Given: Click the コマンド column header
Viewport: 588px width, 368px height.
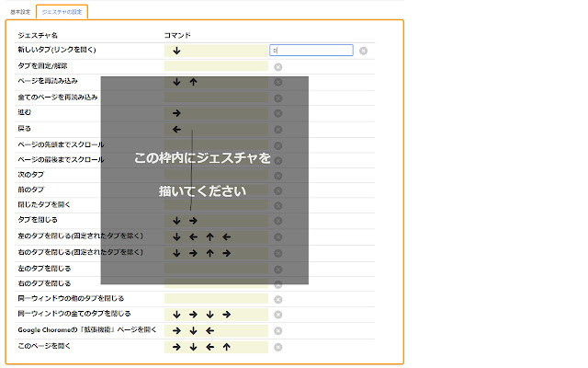Looking at the screenshot, I should pos(177,35).
